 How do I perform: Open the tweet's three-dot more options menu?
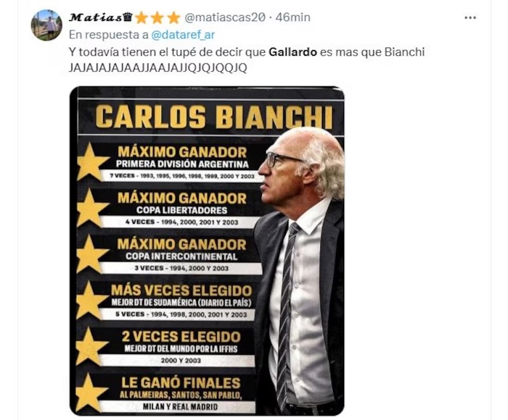pyautogui.click(x=470, y=18)
